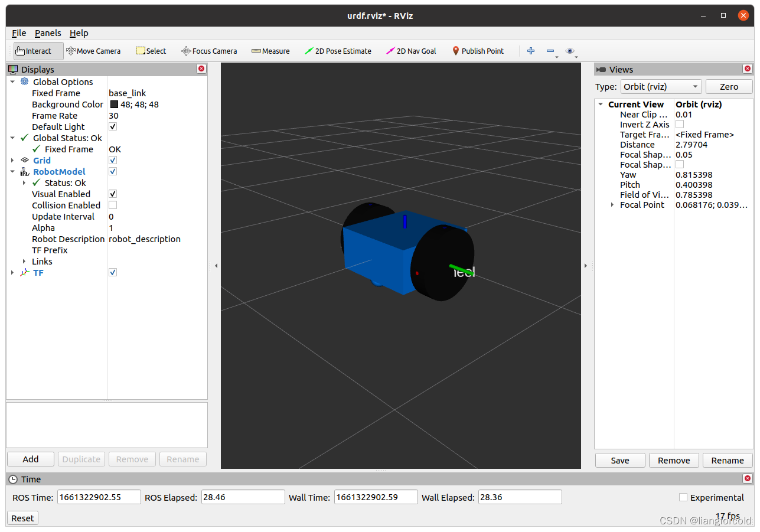
Task: Select the Interact tool
Action: click(x=38, y=51)
